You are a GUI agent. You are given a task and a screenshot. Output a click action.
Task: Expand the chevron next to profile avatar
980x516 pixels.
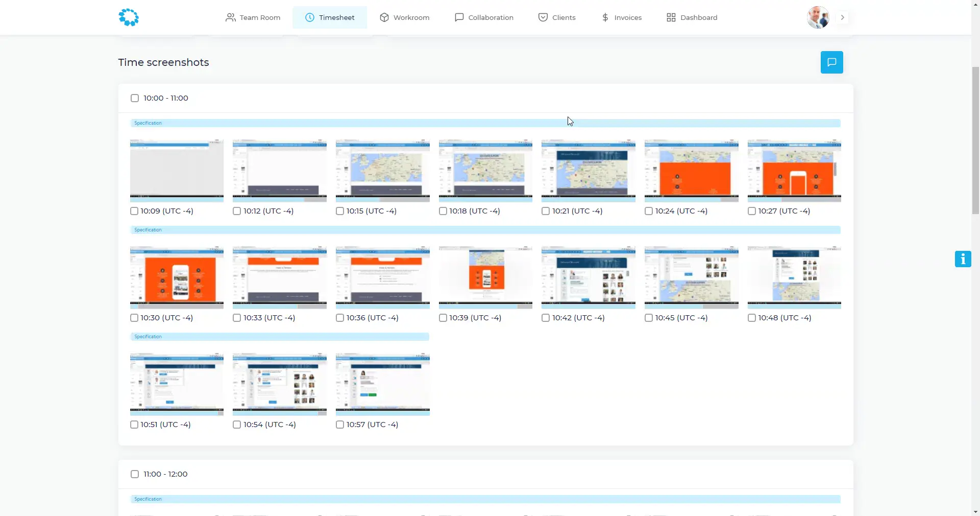pyautogui.click(x=842, y=17)
